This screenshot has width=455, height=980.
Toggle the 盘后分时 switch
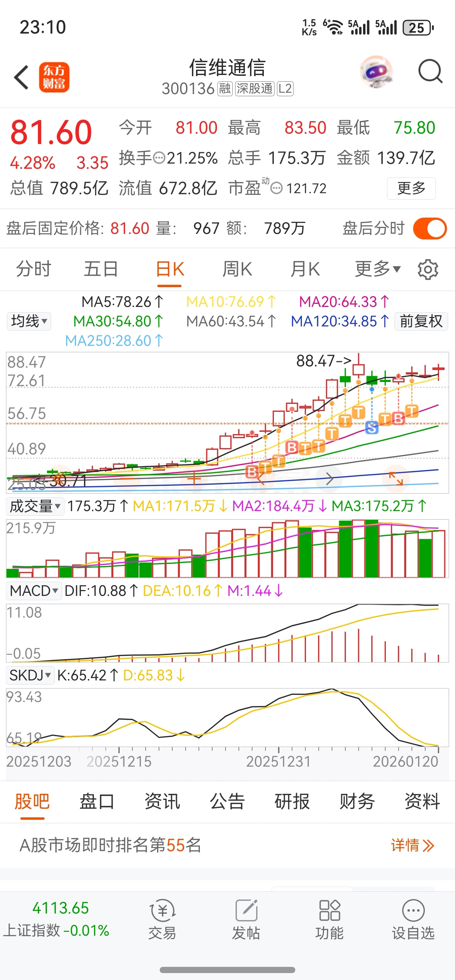pyautogui.click(x=430, y=228)
